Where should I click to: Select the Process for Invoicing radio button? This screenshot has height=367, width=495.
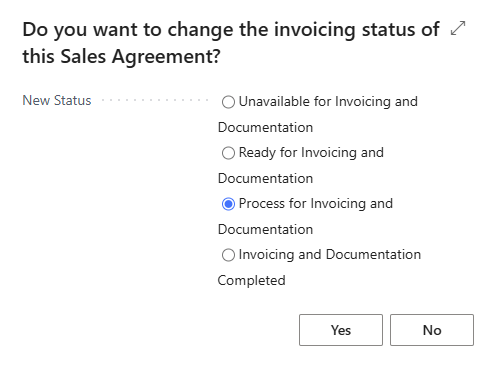(228, 204)
